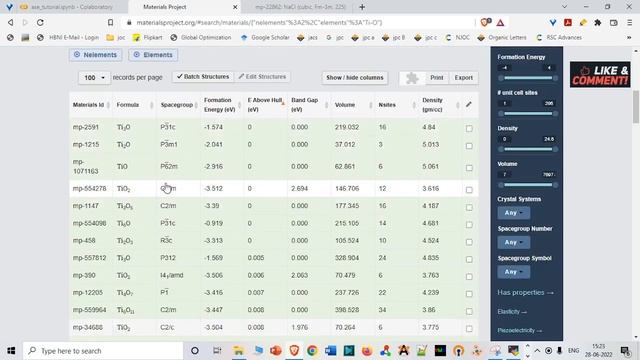640x360 pixels.
Task: Expand the Elasticity filter
Action: coord(512,311)
